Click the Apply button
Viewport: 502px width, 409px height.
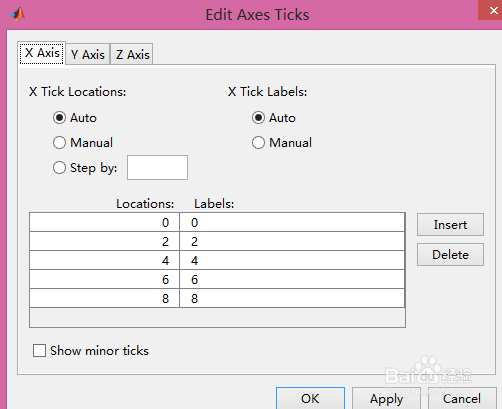click(386, 398)
